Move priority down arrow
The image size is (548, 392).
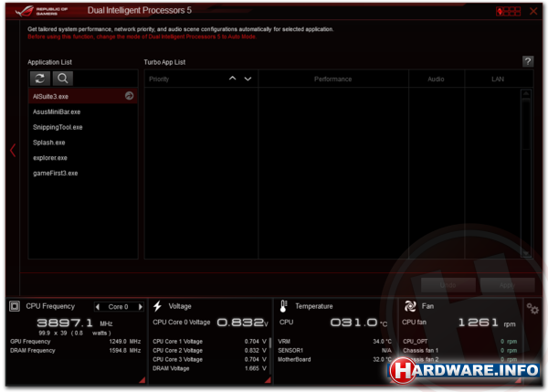click(x=248, y=79)
